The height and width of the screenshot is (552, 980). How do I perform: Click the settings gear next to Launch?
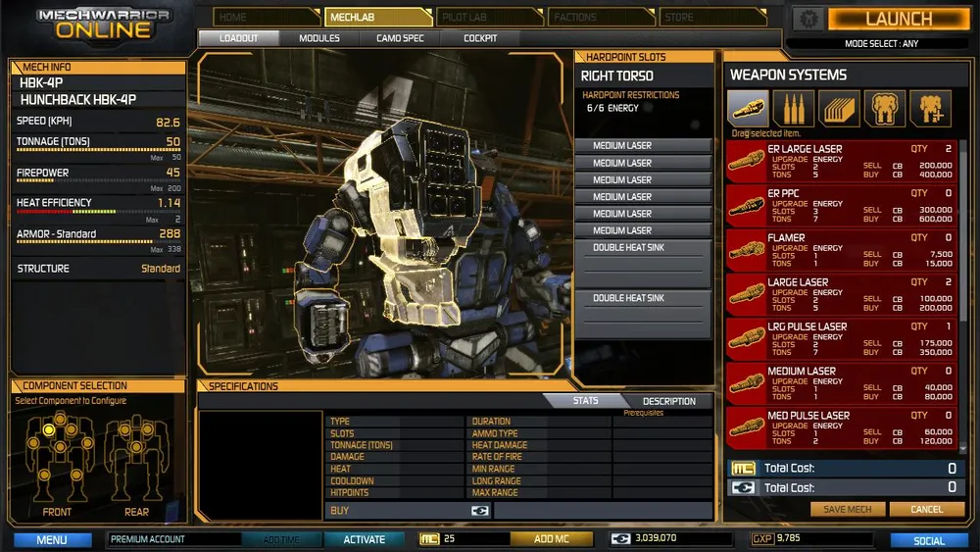point(808,19)
